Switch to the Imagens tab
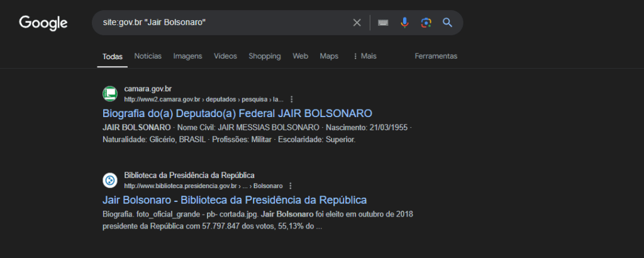 point(187,56)
